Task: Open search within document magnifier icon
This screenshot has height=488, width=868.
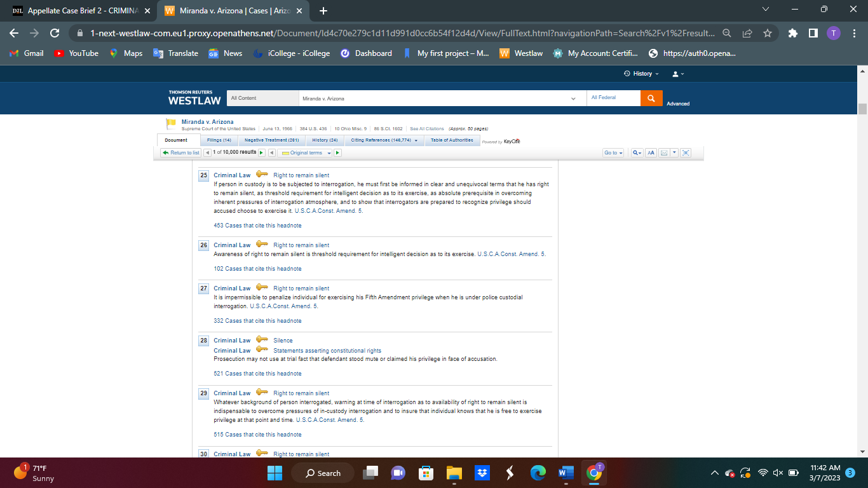Action: click(636, 152)
